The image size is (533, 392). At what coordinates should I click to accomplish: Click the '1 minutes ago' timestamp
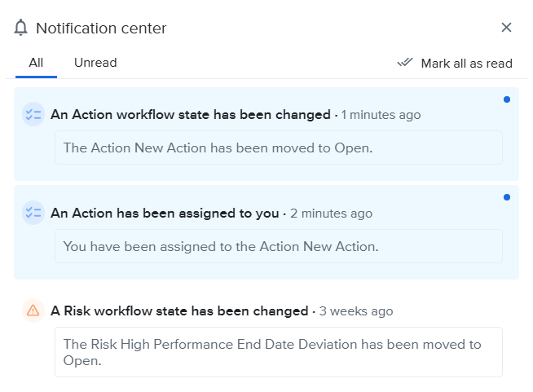381,115
